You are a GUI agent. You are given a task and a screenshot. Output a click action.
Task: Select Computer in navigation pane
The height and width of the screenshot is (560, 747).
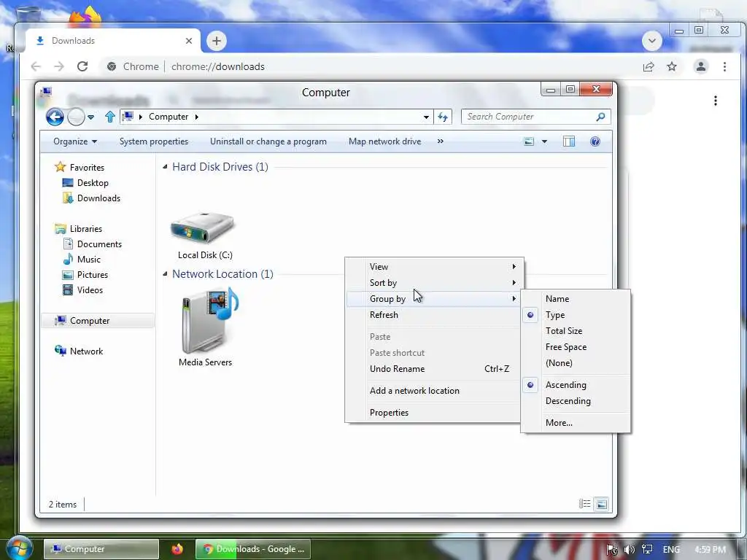(90, 321)
